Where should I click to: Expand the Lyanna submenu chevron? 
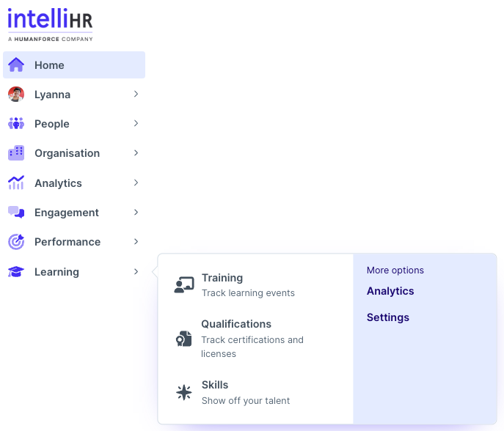coord(136,95)
